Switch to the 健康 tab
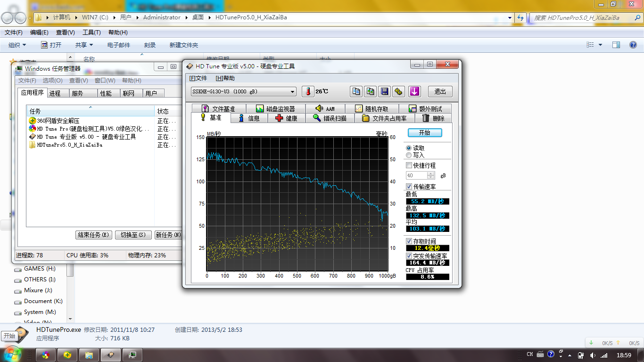The width and height of the screenshot is (644, 362). 287,118
